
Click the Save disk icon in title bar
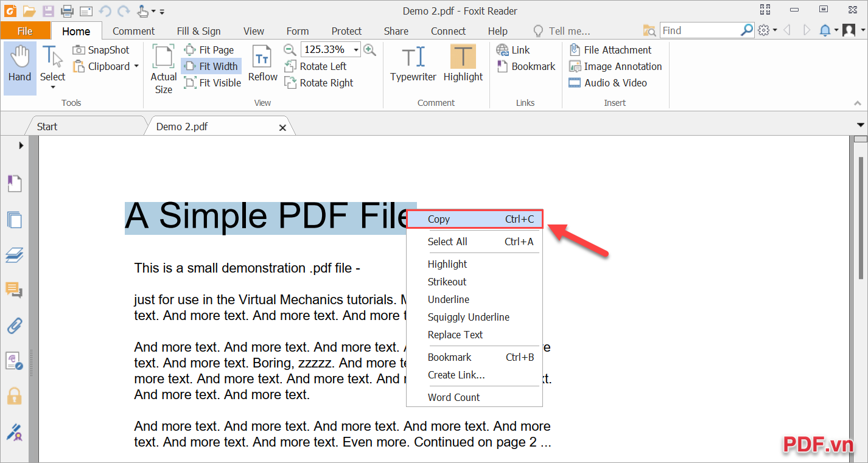pyautogui.click(x=48, y=10)
